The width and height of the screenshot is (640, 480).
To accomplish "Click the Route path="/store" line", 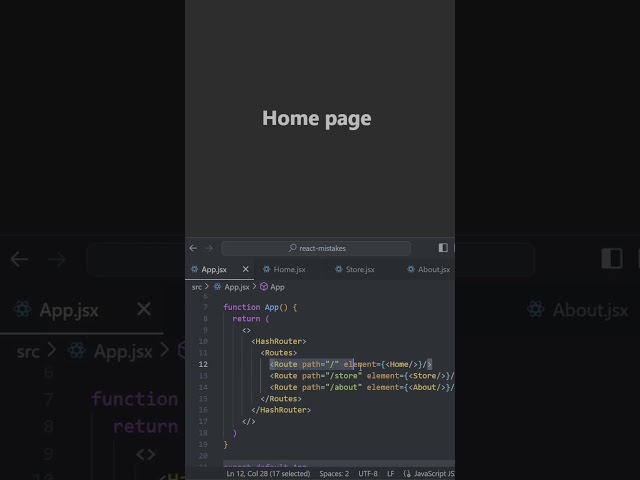I will (x=362, y=376).
